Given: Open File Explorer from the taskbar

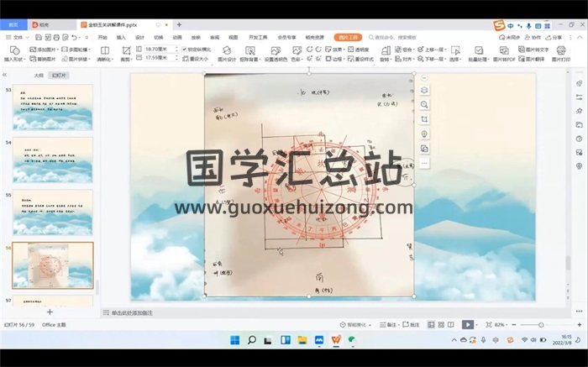Looking at the screenshot, I should [302, 339].
